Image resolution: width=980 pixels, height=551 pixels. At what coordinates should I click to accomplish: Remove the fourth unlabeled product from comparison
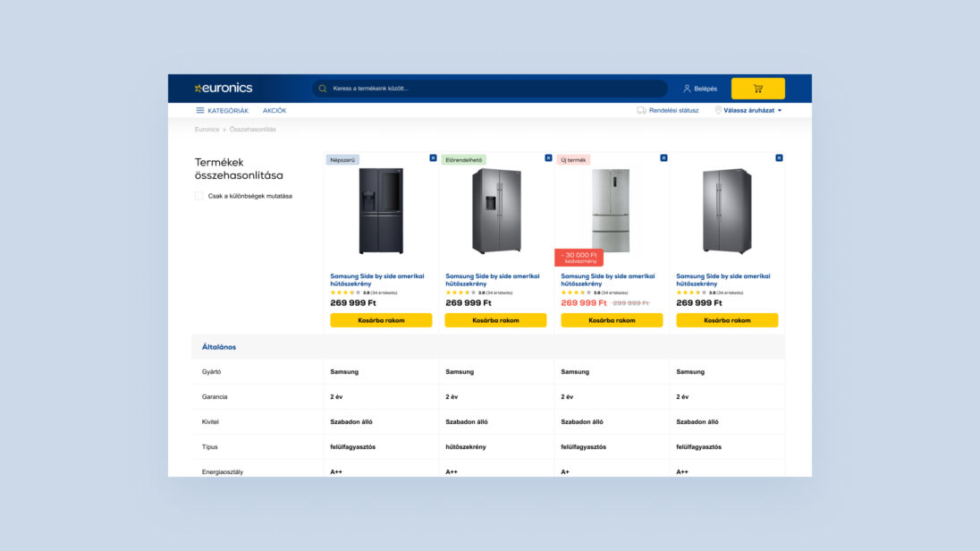(x=779, y=158)
